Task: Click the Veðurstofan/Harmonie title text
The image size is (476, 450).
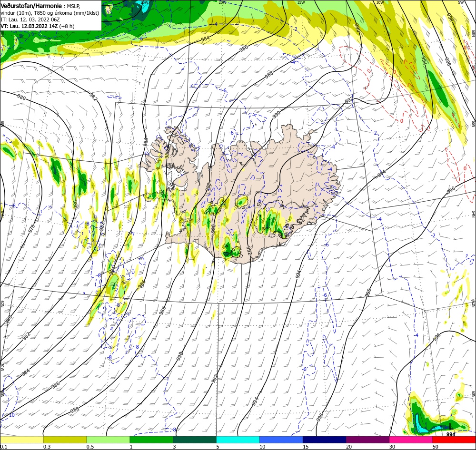Action: [x=31, y=6]
